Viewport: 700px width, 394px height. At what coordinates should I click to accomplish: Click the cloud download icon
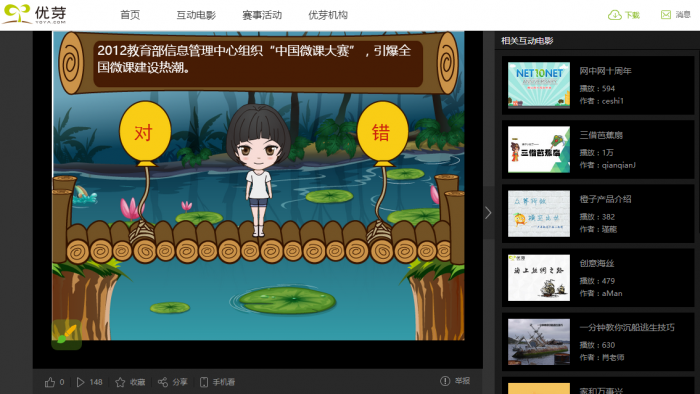pyautogui.click(x=615, y=15)
